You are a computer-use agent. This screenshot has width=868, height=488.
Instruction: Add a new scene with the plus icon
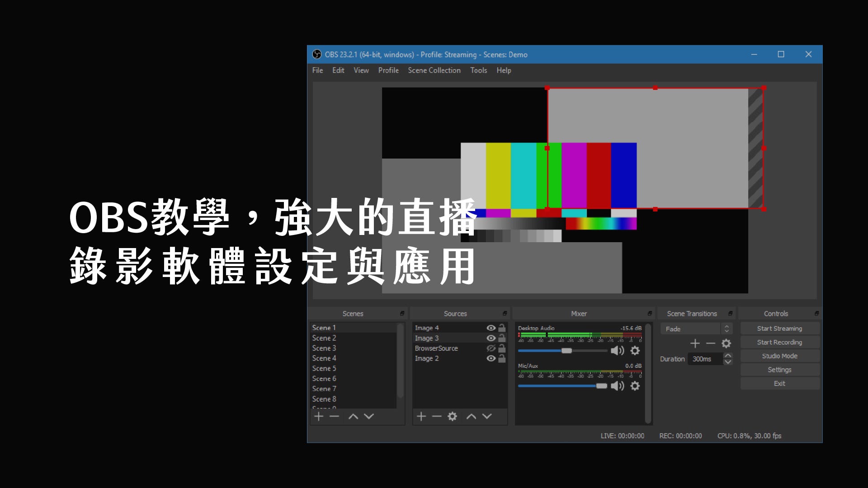(x=319, y=416)
